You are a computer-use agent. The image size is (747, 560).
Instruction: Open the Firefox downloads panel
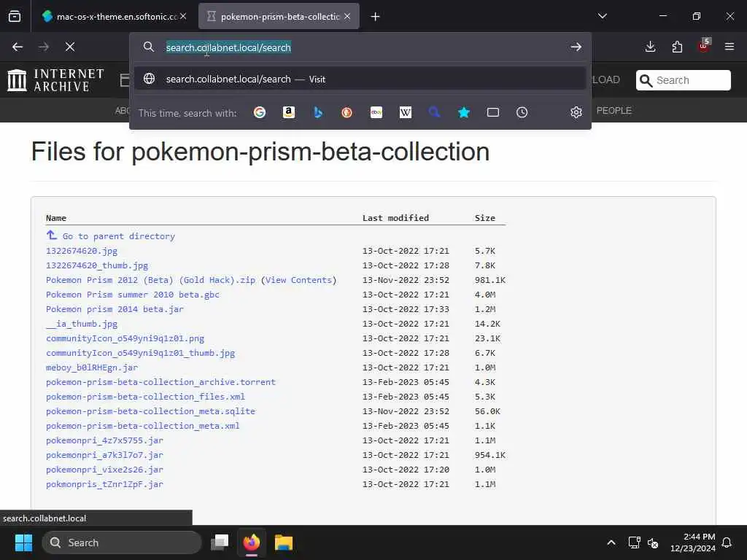pyautogui.click(x=650, y=47)
